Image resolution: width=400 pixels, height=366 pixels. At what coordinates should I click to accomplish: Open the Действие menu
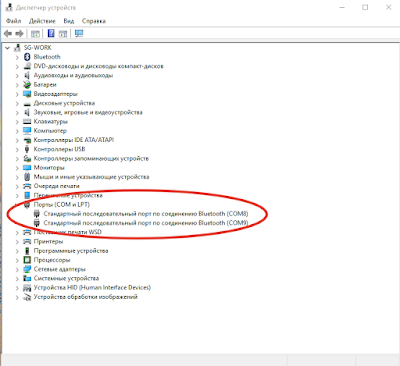pyautogui.click(x=42, y=21)
